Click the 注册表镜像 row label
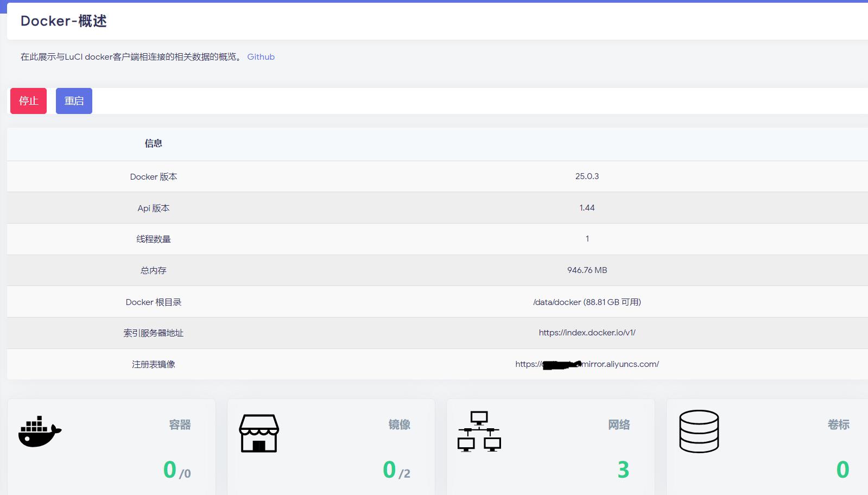 tap(154, 365)
